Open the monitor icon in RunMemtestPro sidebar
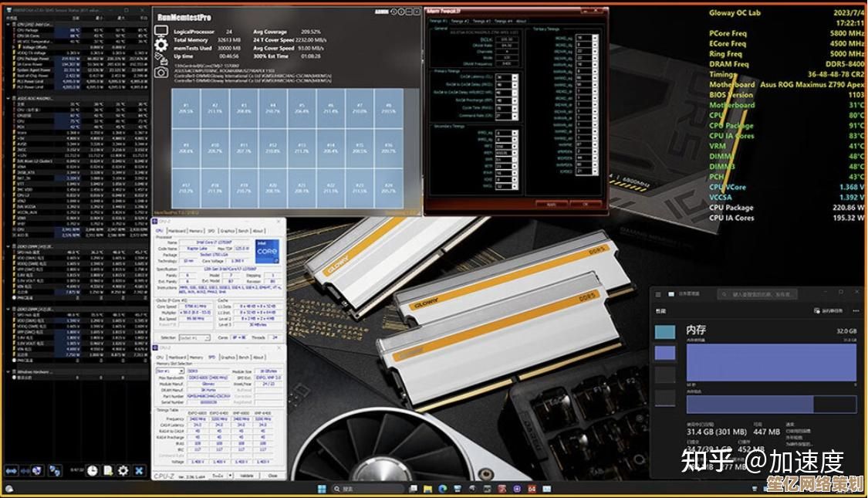Viewport: 868px width, 498px height. pyautogui.click(x=161, y=32)
